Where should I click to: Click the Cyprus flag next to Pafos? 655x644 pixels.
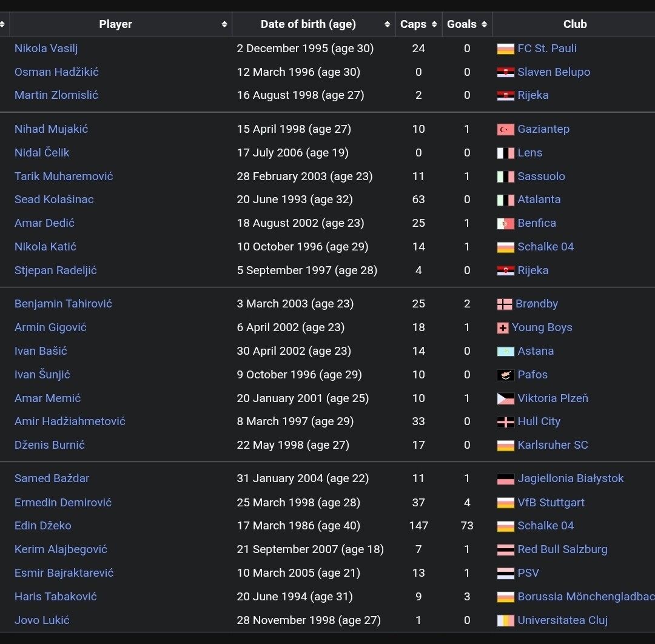point(505,375)
